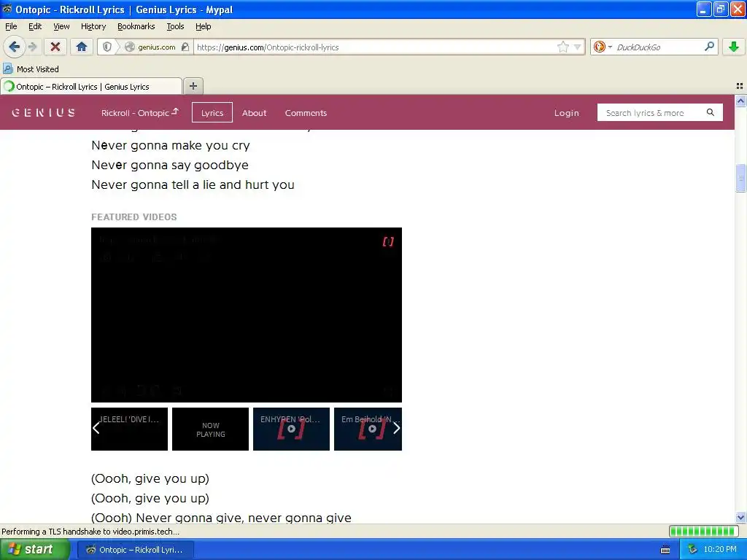
Task: Open downloads with the green arrow
Action: tap(734, 47)
